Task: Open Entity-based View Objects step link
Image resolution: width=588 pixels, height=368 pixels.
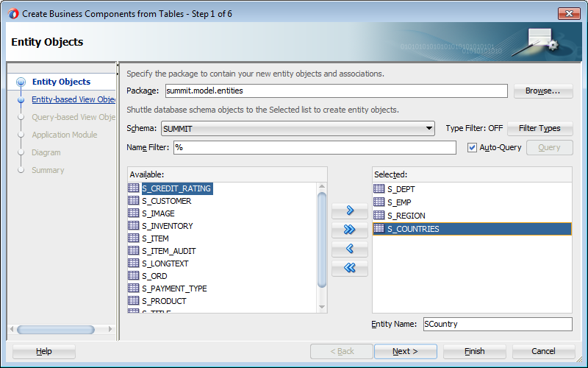Action: pyautogui.click(x=73, y=99)
